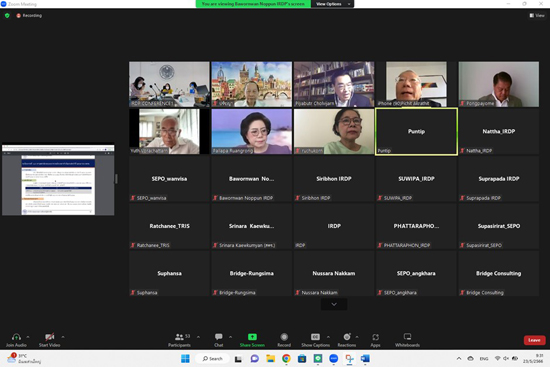Click the Ratchanee_TRIS tile name
Viewport: 550px width, 367px height.
[169, 226]
